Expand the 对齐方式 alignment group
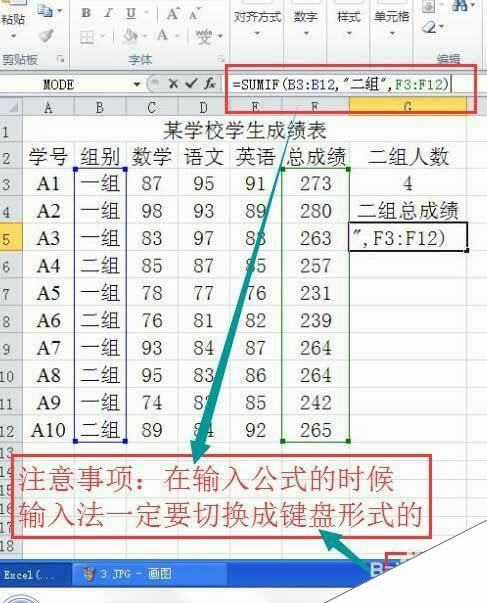Screen dimensions: 487x603 click(257, 23)
